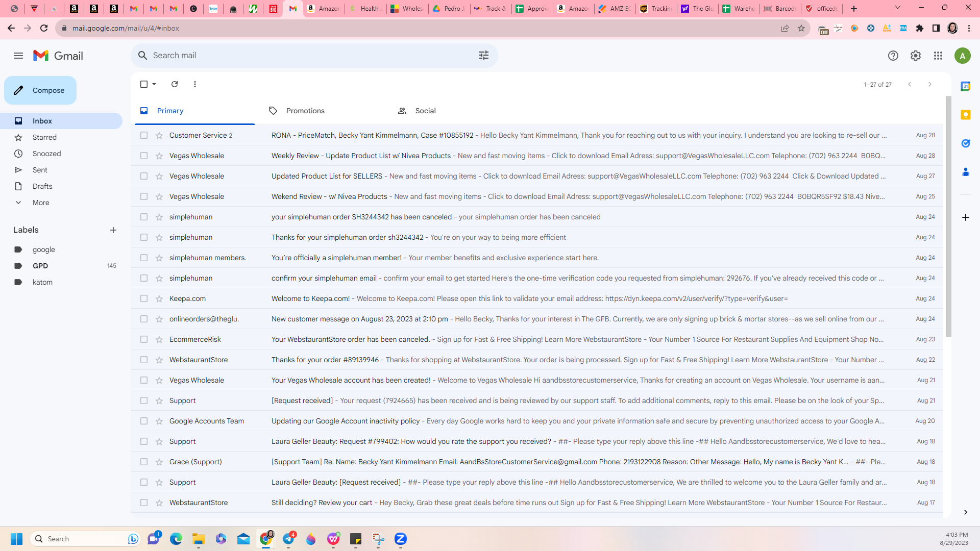The width and height of the screenshot is (980, 551).
Task: Star the Google Accounts Team email
Action: click(x=159, y=421)
